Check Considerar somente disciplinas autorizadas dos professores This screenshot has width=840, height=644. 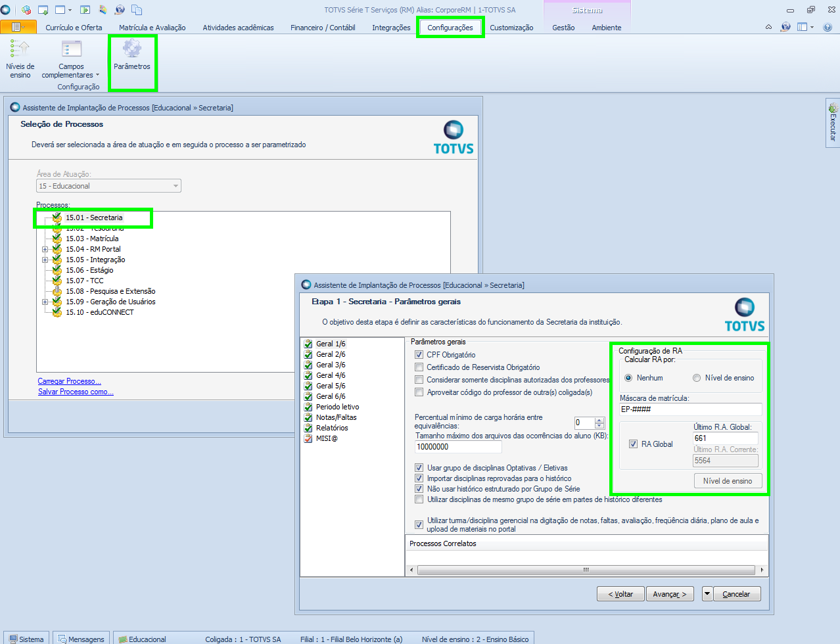pyautogui.click(x=419, y=380)
